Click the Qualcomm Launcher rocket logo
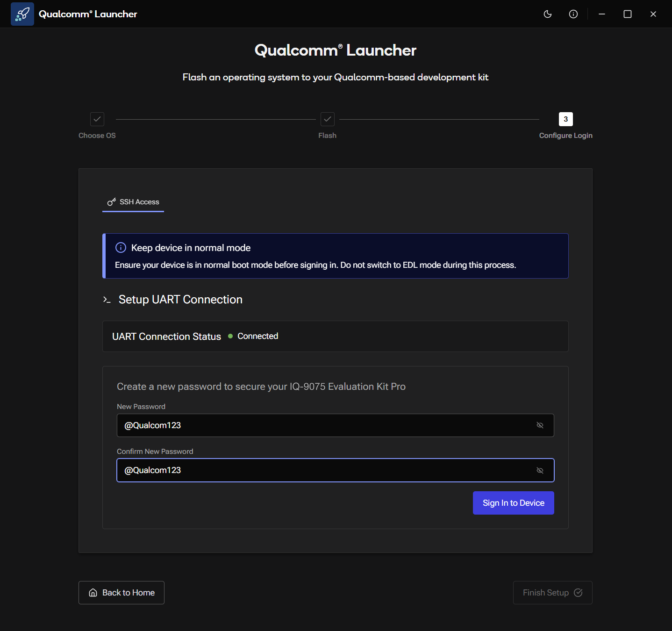The height and width of the screenshot is (631, 672). [x=22, y=14]
